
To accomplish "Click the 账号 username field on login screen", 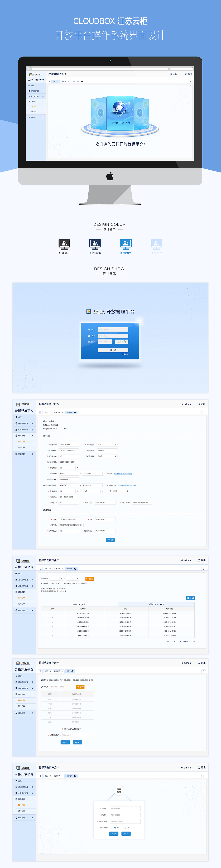I will (113, 329).
